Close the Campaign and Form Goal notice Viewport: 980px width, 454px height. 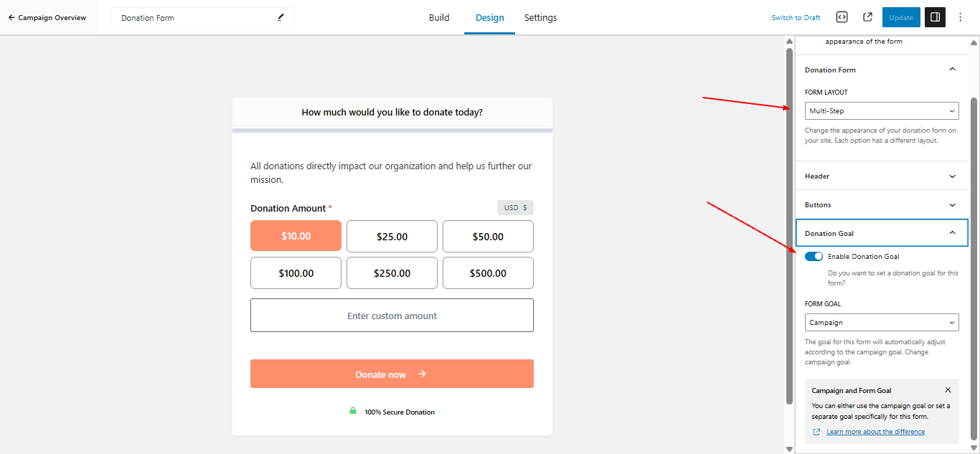pos(948,390)
